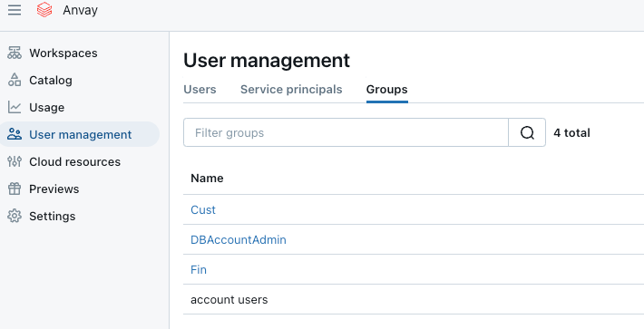Open Settings in the sidebar
The image size is (644, 329).
click(53, 216)
